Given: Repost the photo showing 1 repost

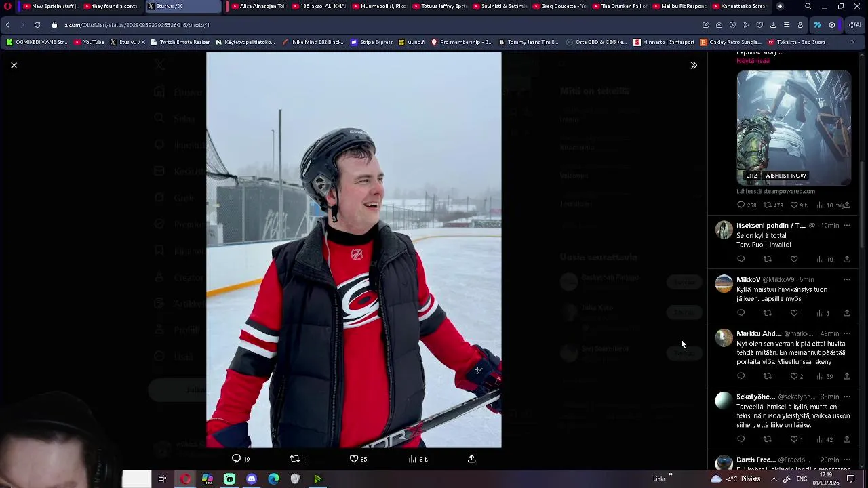Looking at the screenshot, I should tap(297, 459).
